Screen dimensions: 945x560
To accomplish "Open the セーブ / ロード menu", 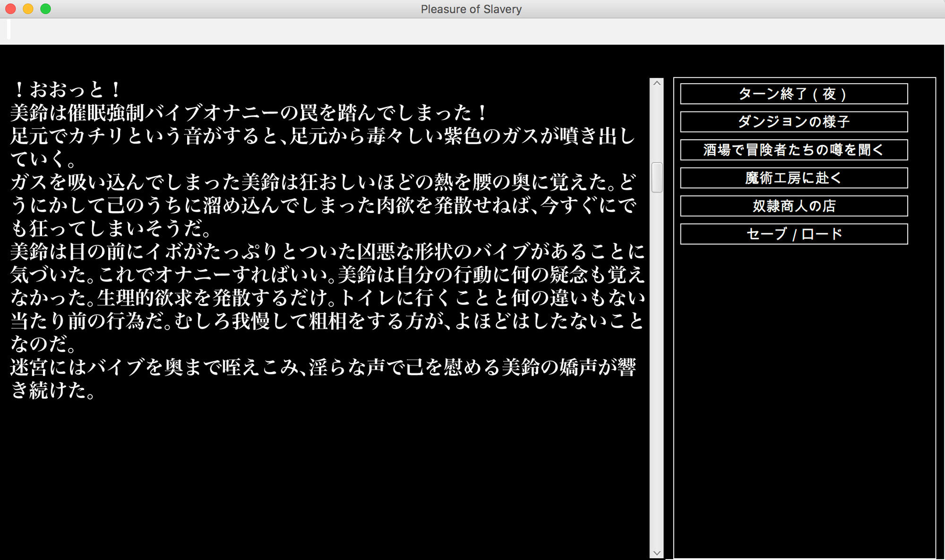I will [x=793, y=233].
